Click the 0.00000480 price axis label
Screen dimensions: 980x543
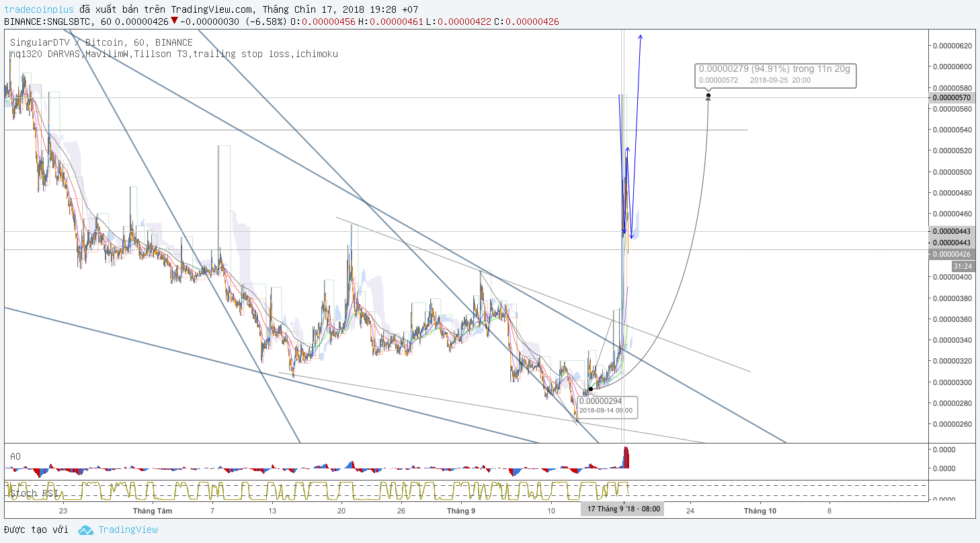click(953, 193)
